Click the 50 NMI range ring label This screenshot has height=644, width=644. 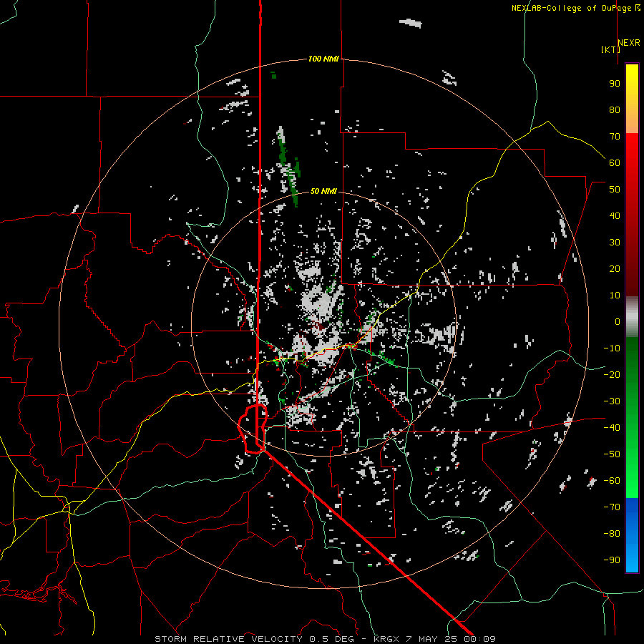pyautogui.click(x=323, y=191)
